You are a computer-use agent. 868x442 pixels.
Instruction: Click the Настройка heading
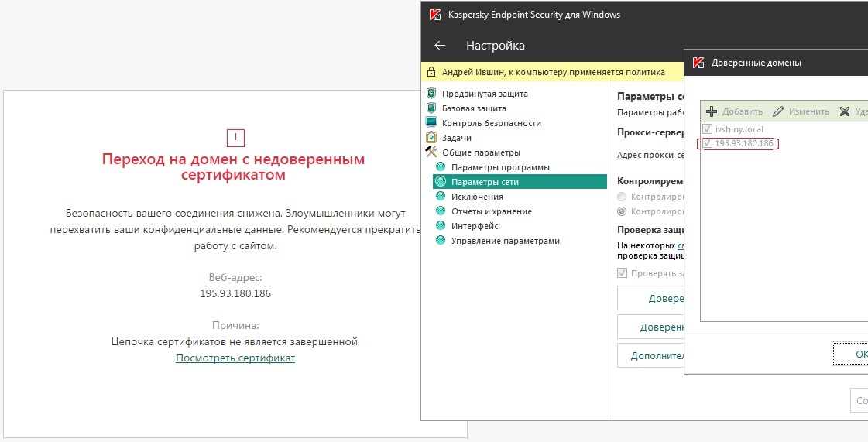(x=496, y=46)
